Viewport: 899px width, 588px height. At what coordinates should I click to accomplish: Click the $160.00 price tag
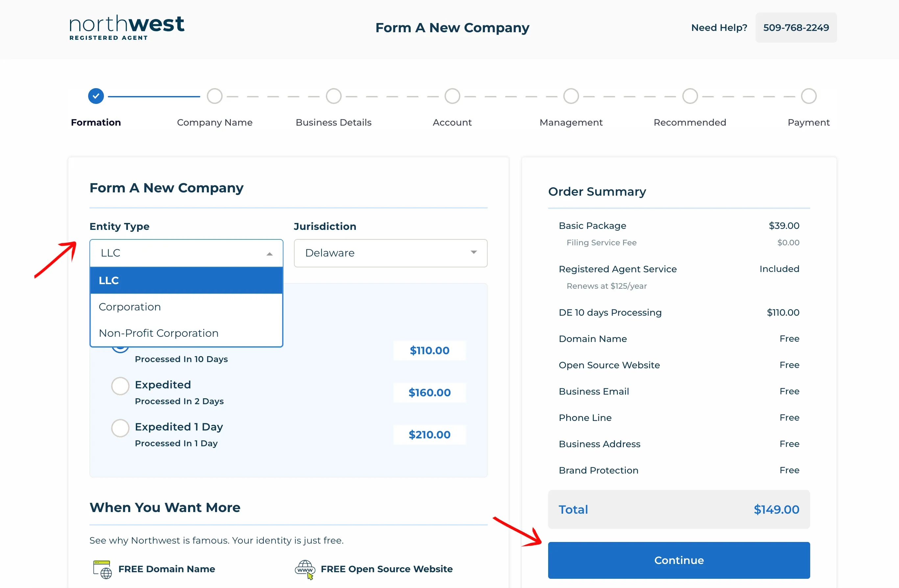(x=429, y=393)
